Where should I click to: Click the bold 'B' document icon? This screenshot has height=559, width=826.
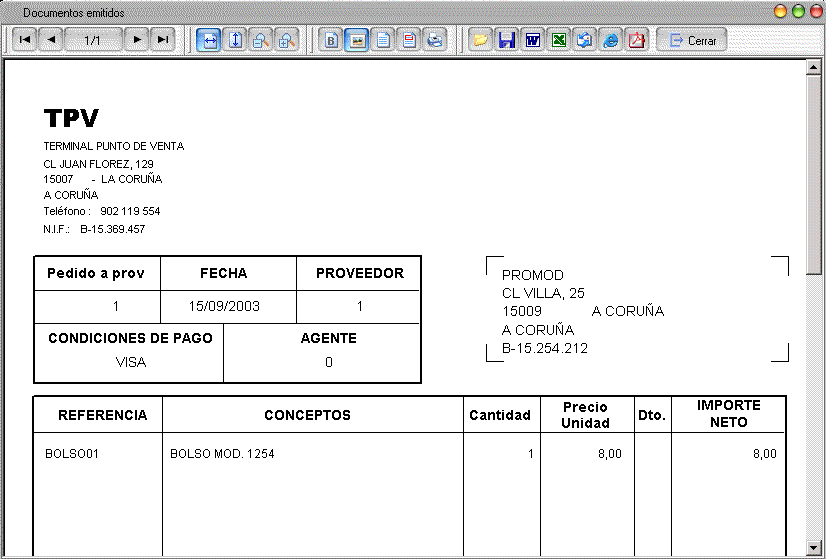(x=332, y=40)
